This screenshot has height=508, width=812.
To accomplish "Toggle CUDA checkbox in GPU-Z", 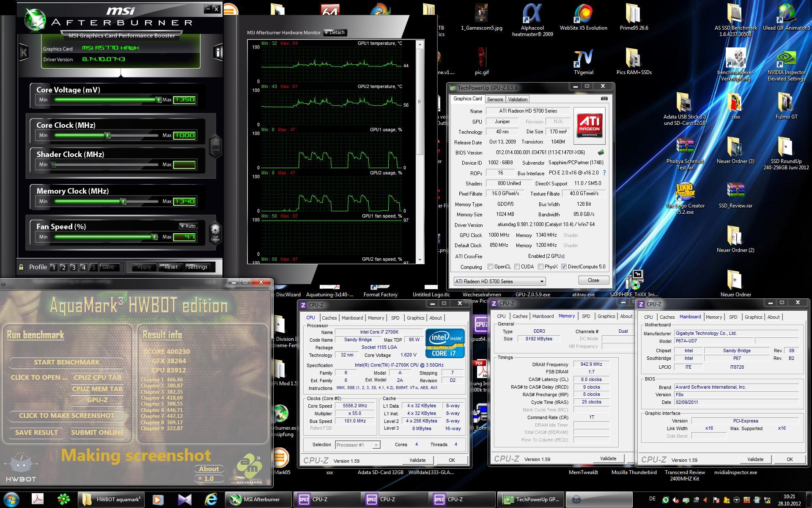I will tap(517, 267).
